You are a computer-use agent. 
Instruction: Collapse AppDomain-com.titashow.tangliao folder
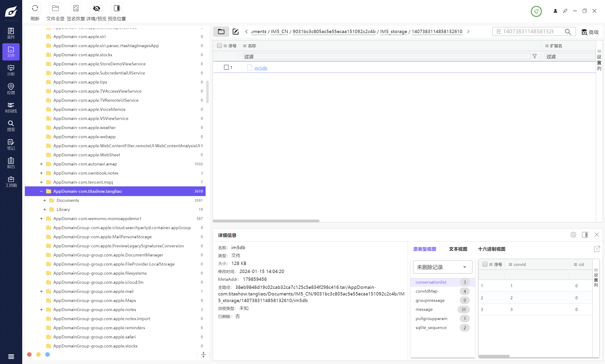(x=41, y=191)
